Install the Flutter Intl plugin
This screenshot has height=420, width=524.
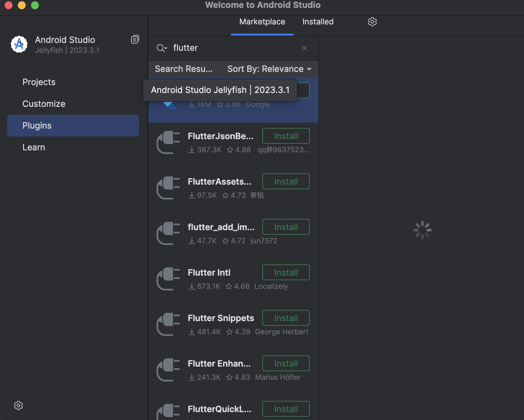pos(286,272)
